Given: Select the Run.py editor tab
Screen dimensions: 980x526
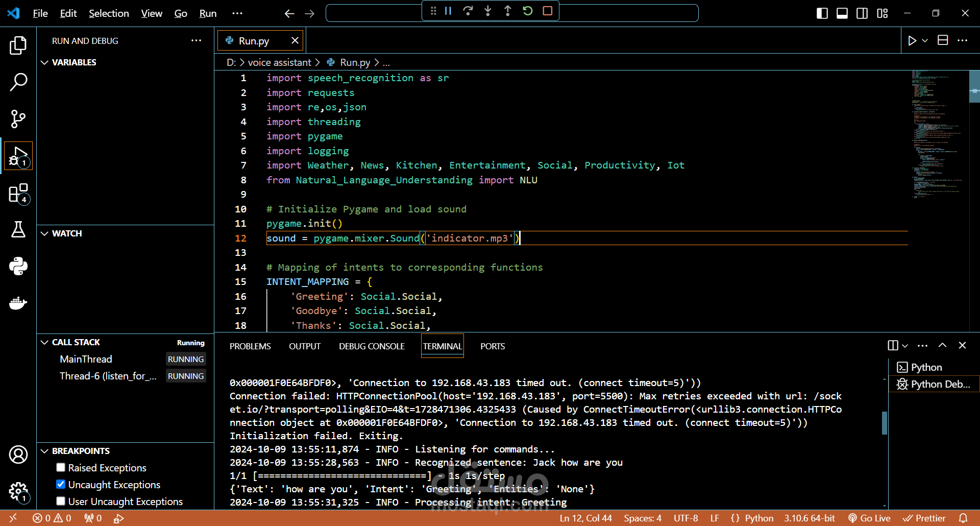Looking at the screenshot, I should point(260,40).
